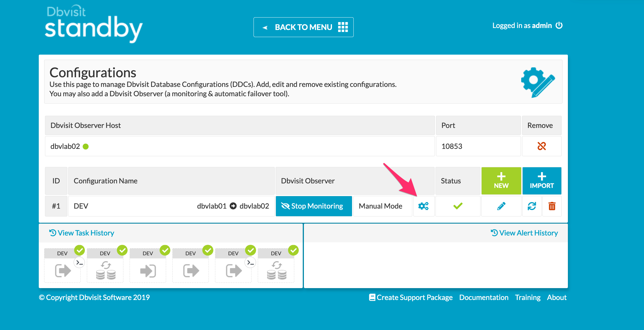Click the Configuration Name column header

[171, 181]
